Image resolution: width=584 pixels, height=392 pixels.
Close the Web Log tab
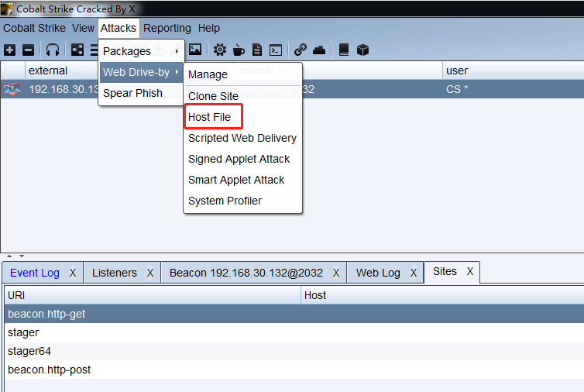coord(414,273)
